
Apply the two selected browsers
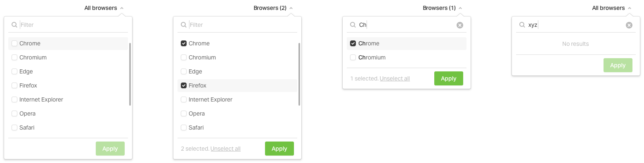pyautogui.click(x=279, y=149)
